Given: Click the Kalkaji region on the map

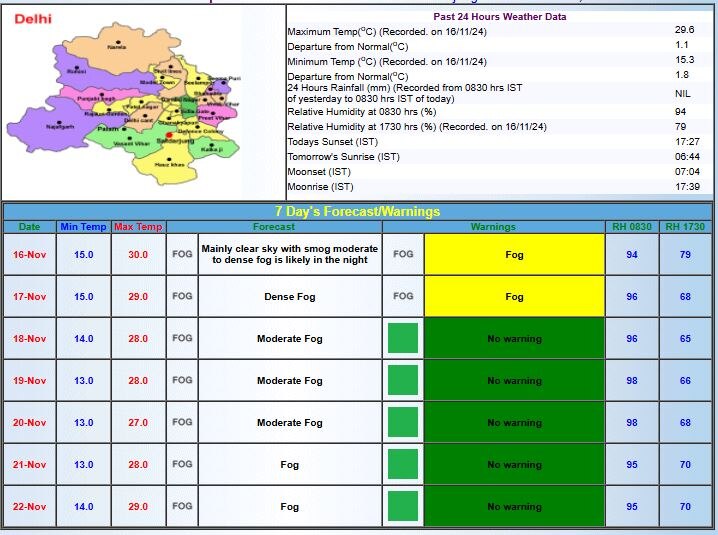Looking at the screenshot, I should pyautogui.click(x=211, y=148).
